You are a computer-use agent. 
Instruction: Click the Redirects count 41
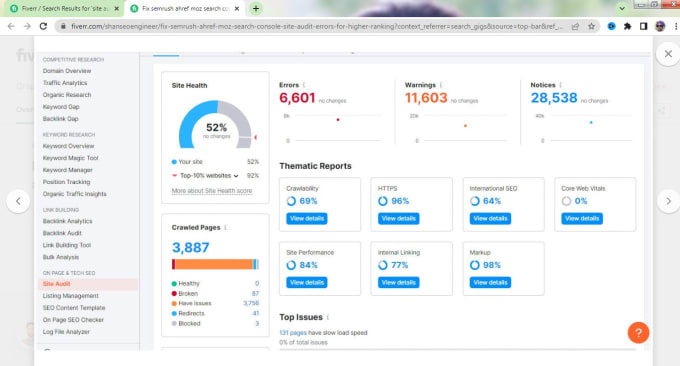(x=256, y=314)
